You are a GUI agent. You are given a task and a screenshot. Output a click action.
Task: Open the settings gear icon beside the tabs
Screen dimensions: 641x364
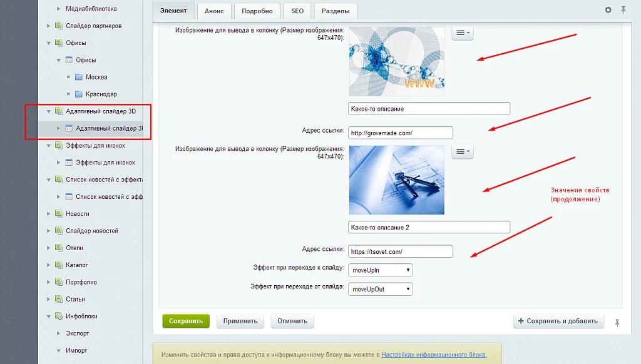pos(608,10)
